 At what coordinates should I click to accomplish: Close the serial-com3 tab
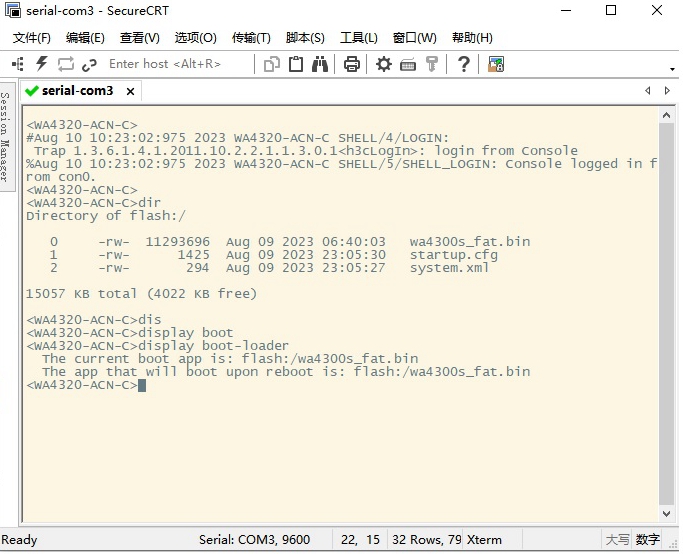point(130,91)
